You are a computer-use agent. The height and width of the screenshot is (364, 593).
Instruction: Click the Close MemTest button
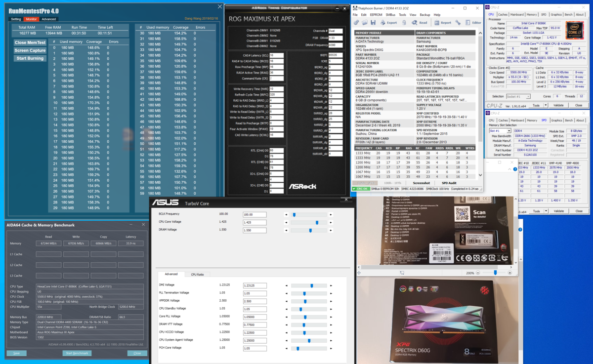pos(30,42)
